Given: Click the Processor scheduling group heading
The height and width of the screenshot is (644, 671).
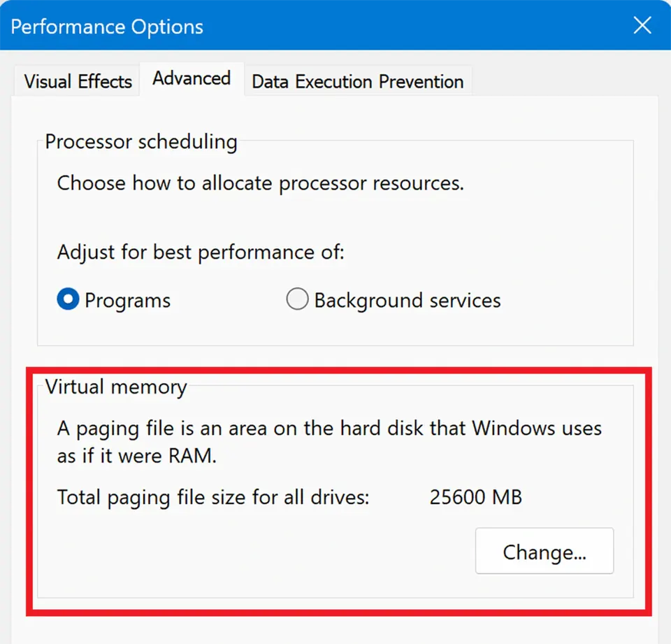Looking at the screenshot, I should coord(140,142).
